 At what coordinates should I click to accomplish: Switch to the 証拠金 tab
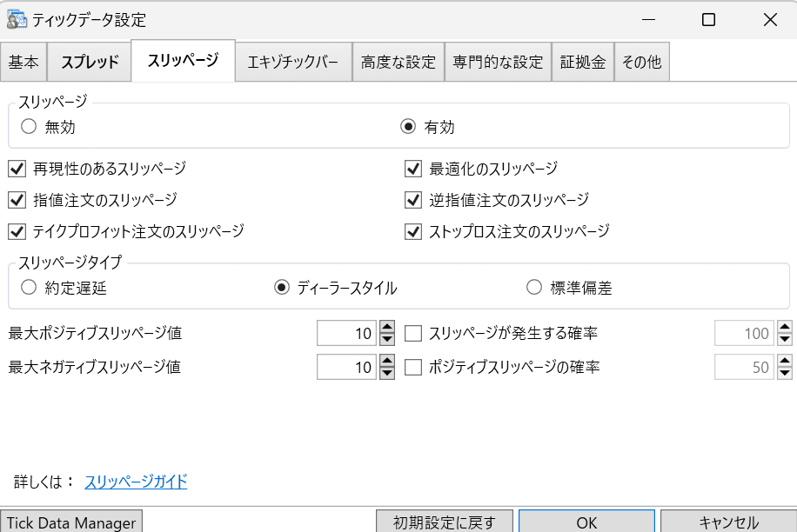pos(583,61)
